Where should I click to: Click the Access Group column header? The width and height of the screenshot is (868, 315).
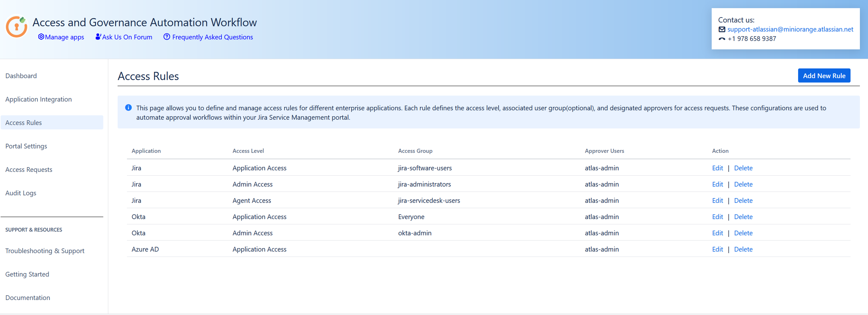click(x=415, y=151)
